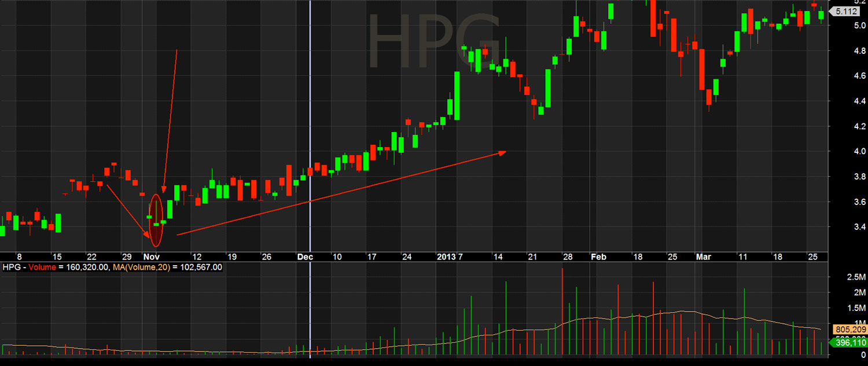Screen dimensions: 868x366
Task: Click the Dec label on the date axis
Action: (304, 257)
